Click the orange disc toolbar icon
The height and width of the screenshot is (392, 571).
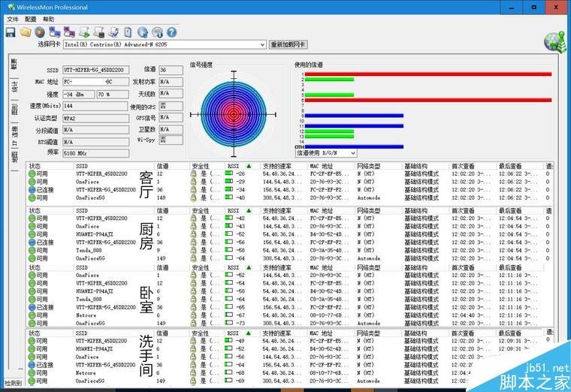click(x=40, y=32)
